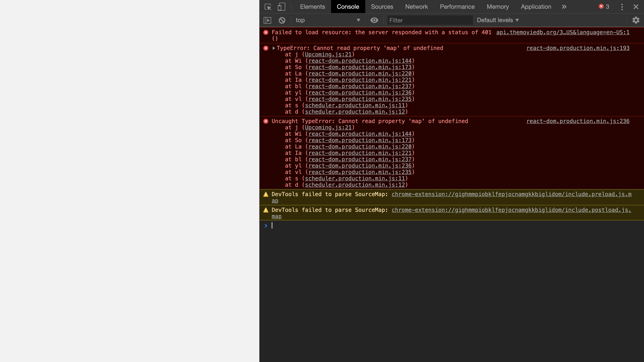Click inside the Filter input field
This screenshot has width=644, height=362.
pyautogui.click(x=430, y=20)
